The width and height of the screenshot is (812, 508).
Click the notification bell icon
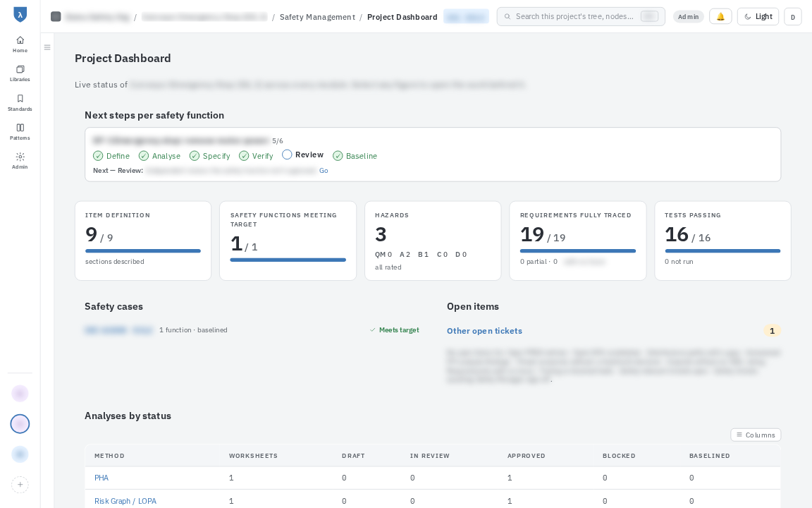pyautogui.click(x=720, y=17)
